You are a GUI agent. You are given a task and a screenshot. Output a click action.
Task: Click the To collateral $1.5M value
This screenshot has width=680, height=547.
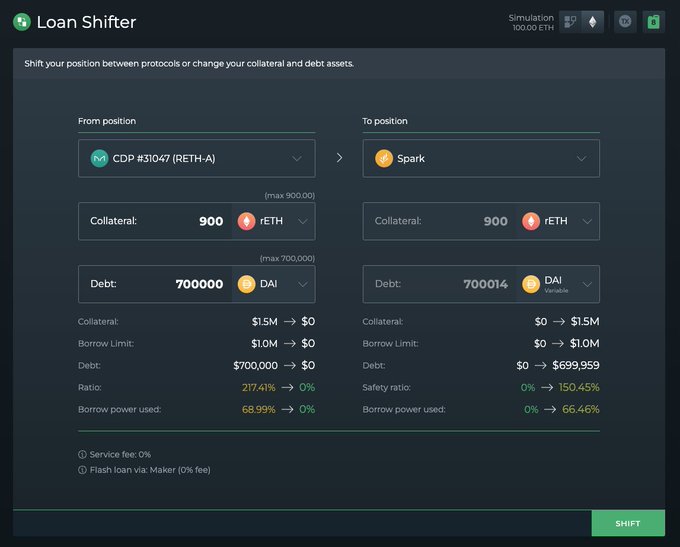click(x=585, y=321)
